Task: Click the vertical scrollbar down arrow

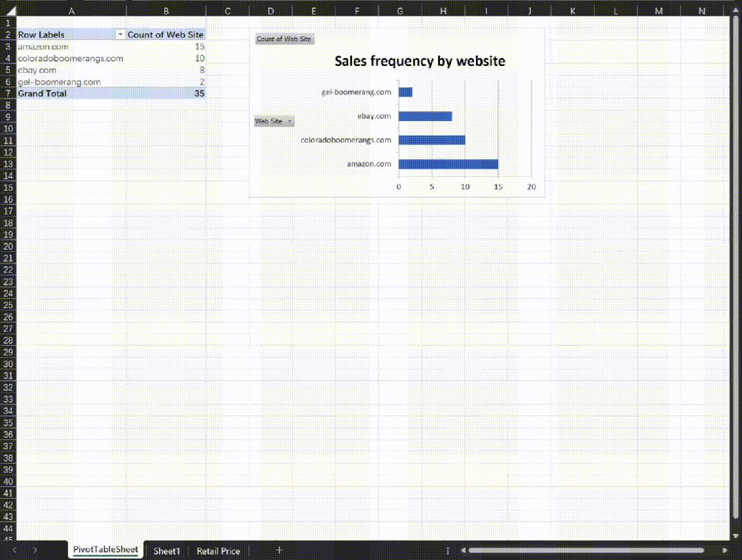Action: point(736,535)
